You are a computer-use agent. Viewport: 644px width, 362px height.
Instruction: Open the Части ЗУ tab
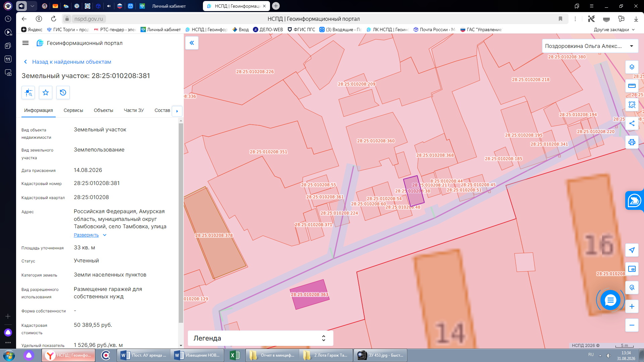[134, 110]
